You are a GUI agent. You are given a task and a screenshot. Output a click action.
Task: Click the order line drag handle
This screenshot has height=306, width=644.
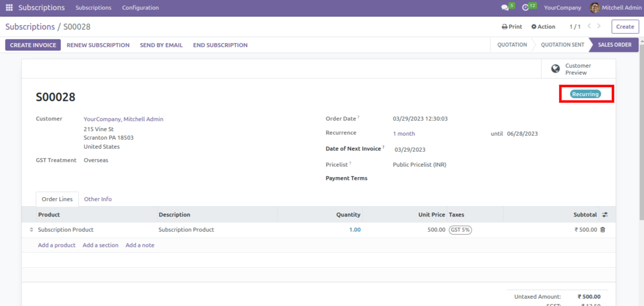(x=32, y=229)
